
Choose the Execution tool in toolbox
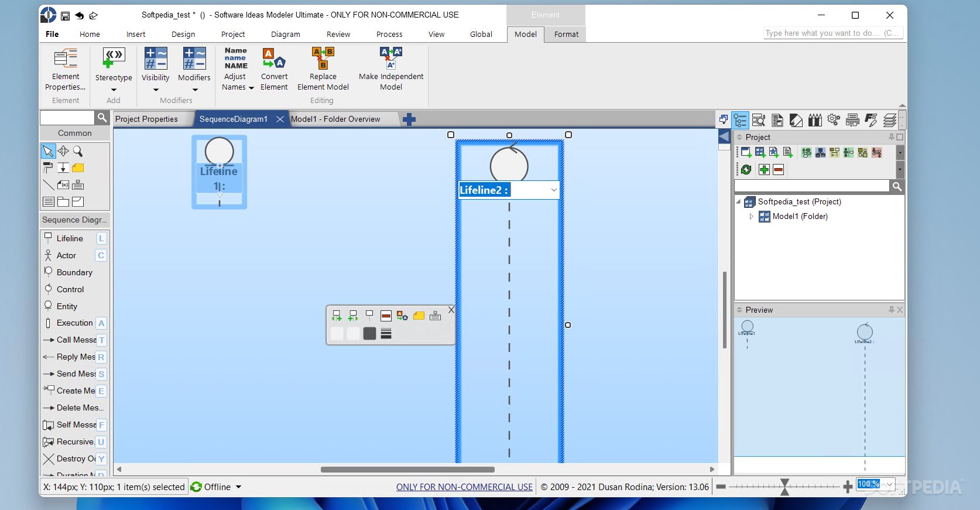pyautogui.click(x=75, y=323)
